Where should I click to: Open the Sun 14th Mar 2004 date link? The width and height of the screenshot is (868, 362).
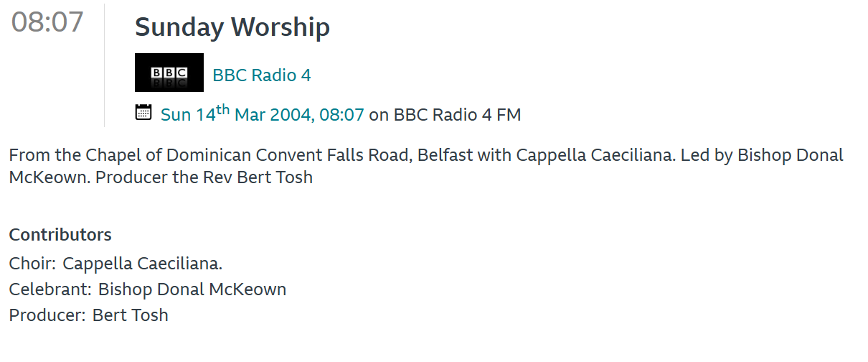[x=262, y=114]
